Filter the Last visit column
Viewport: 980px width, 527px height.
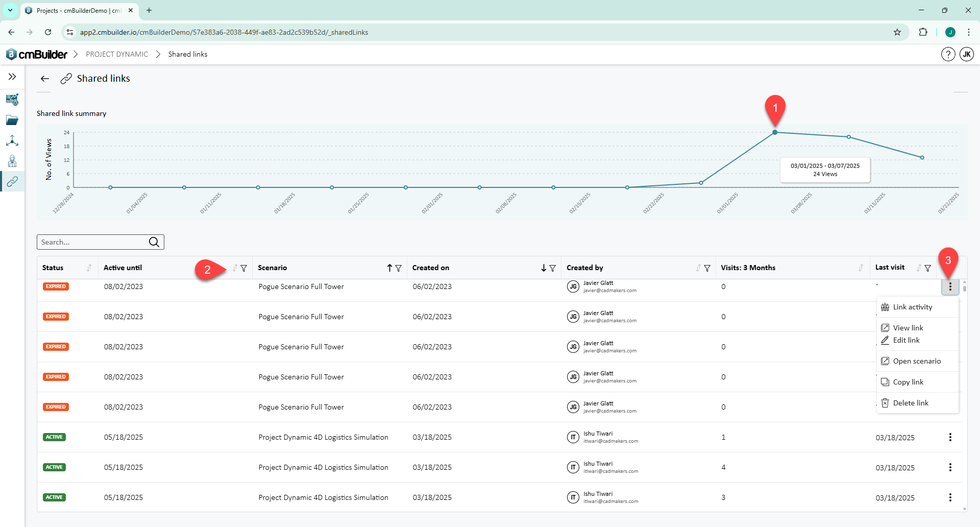(x=927, y=268)
